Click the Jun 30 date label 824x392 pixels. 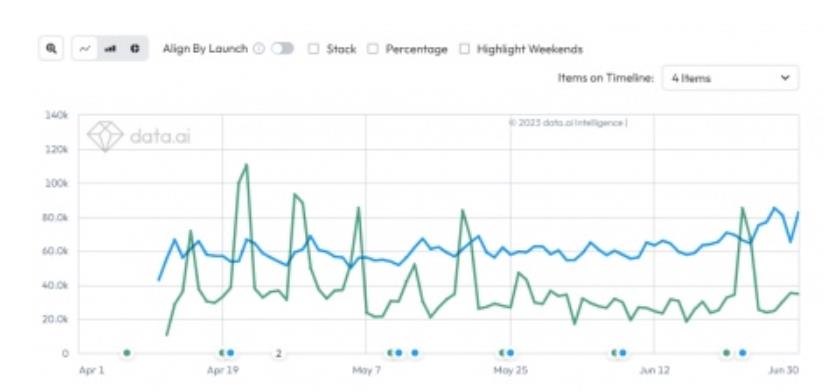(x=784, y=370)
